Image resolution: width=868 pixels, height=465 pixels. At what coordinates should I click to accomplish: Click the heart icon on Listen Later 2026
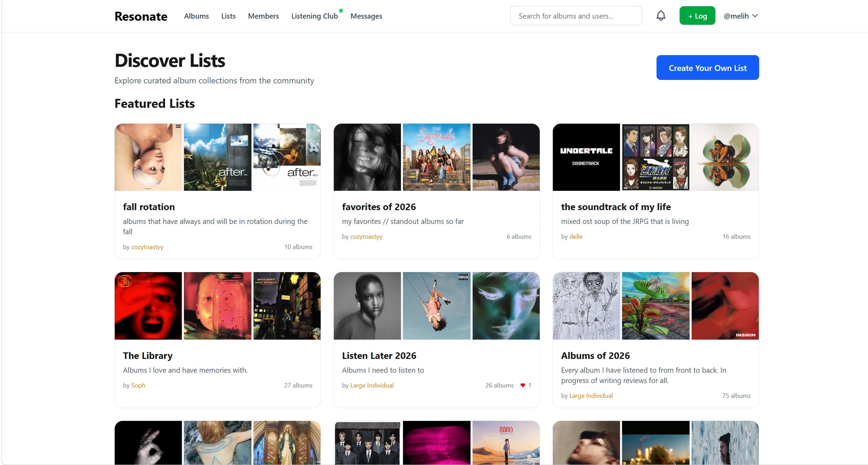(x=523, y=385)
